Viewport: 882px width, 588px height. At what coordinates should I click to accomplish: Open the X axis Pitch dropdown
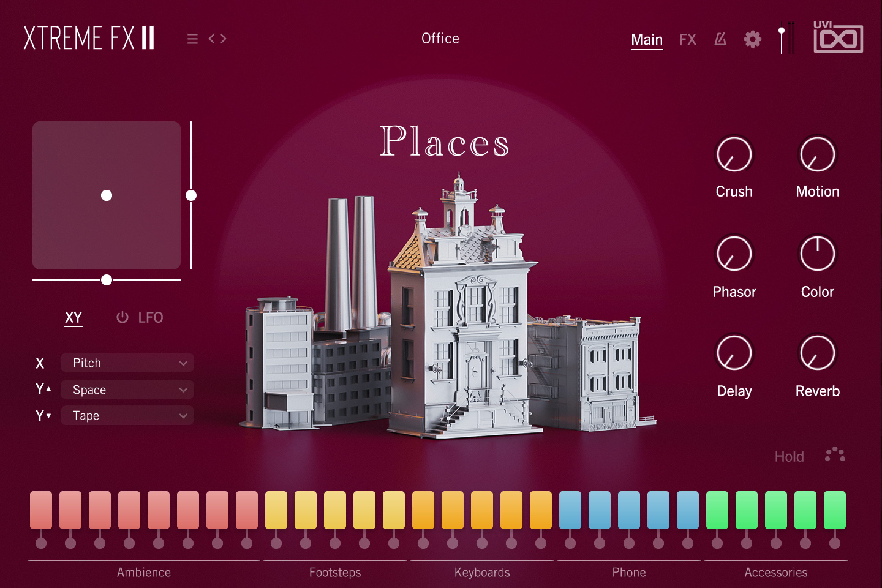(127, 363)
